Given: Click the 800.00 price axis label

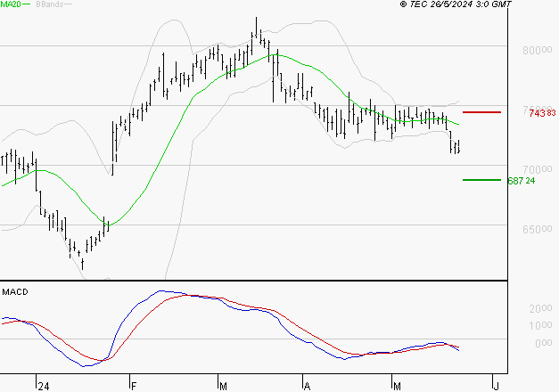Looking at the screenshot, I should tap(538, 51).
